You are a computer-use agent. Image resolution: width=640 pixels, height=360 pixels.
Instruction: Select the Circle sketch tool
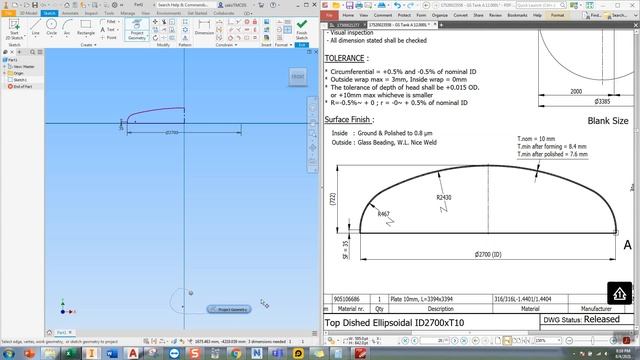click(x=51, y=27)
